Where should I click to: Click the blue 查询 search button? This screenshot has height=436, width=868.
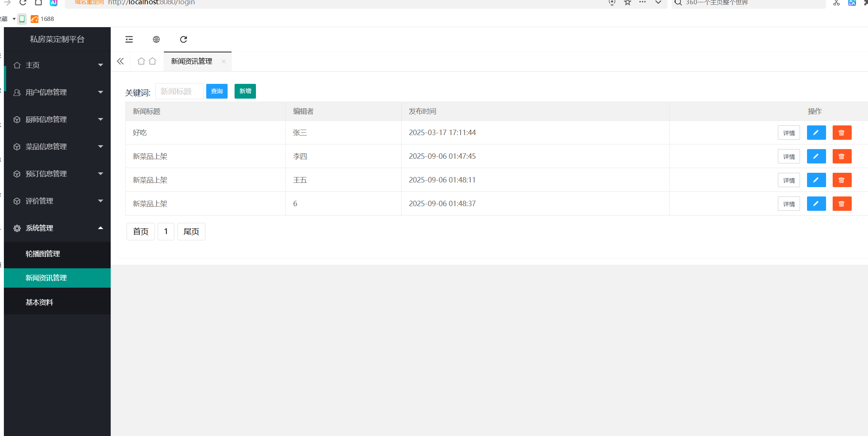pyautogui.click(x=217, y=91)
